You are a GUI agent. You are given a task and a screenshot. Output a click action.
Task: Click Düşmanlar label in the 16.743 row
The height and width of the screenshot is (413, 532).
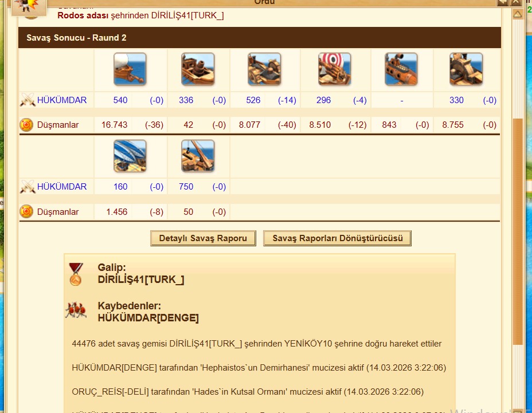click(58, 125)
